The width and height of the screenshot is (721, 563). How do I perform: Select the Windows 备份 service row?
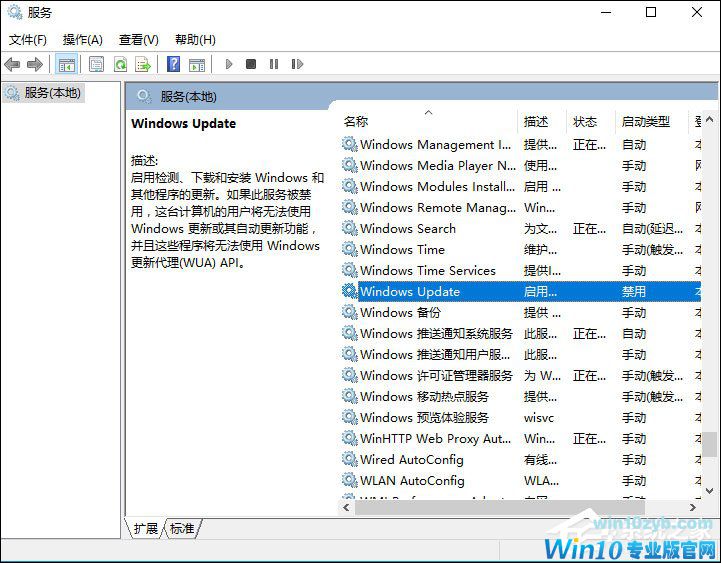click(x=521, y=313)
